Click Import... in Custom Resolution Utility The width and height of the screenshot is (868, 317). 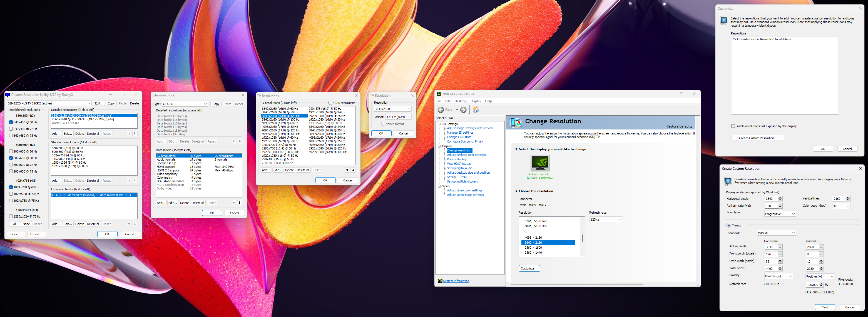point(16,234)
